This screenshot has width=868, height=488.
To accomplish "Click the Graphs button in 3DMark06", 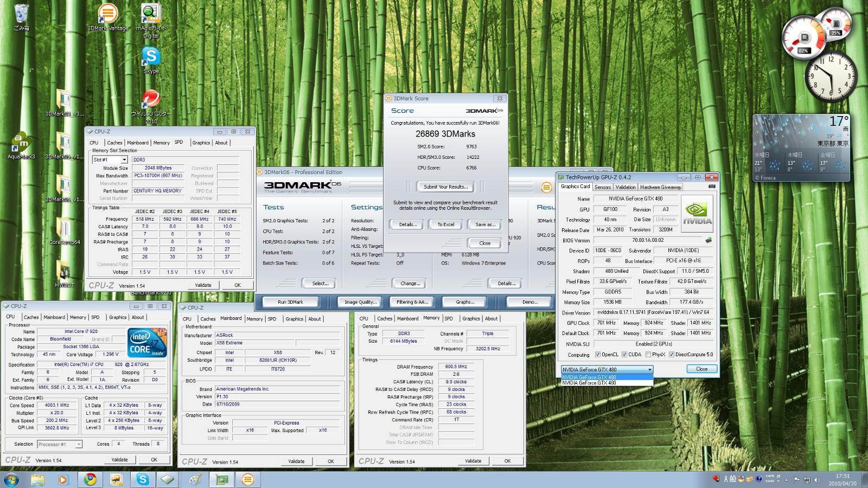I will [465, 302].
